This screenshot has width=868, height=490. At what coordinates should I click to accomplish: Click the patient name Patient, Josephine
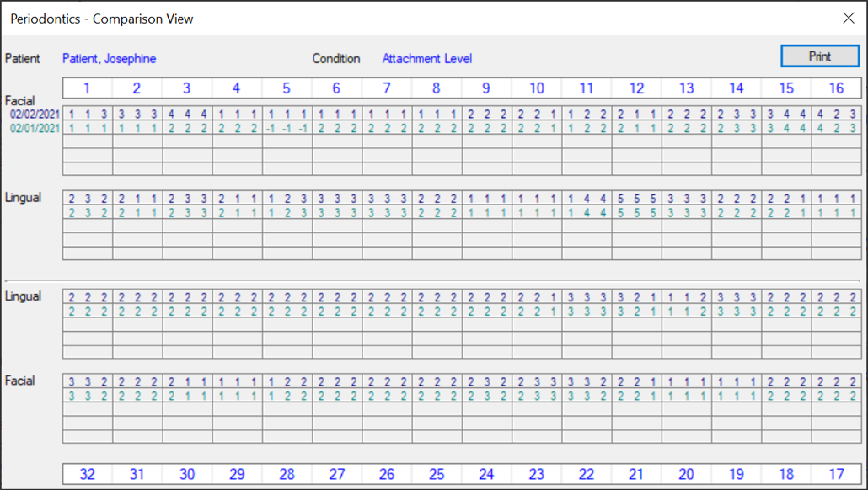coord(109,59)
